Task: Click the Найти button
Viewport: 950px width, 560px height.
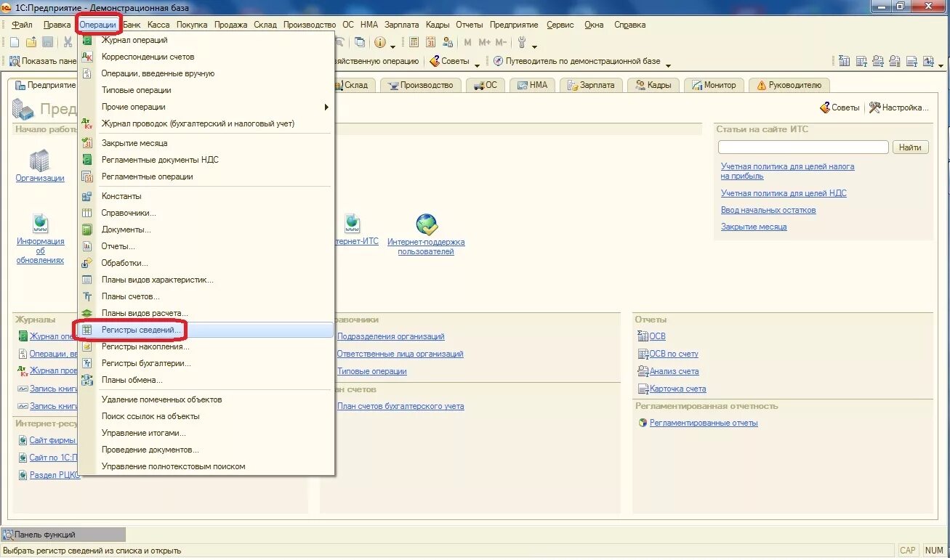Action: pos(910,147)
